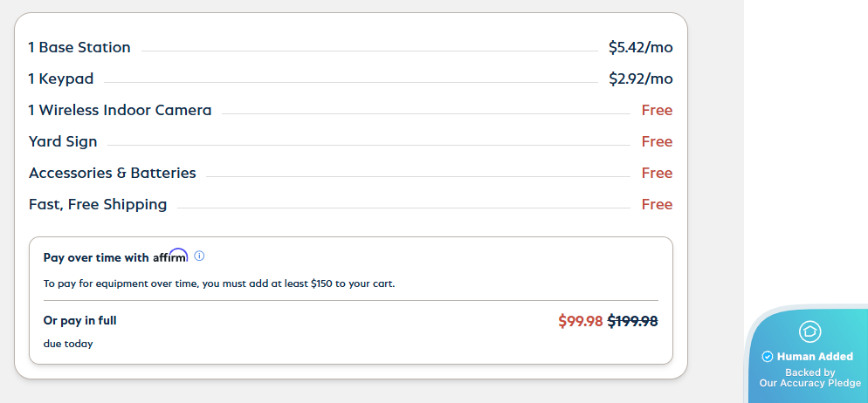The height and width of the screenshot is (403, 868).
Task: Click the $2.92/mo Keypad price
Action: [640, 79]
